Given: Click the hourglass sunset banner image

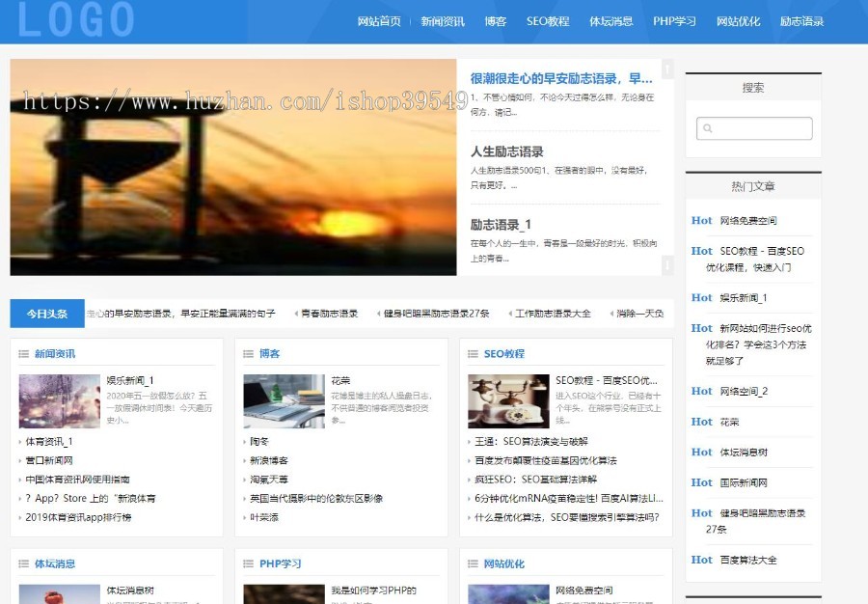Looking at the screenshot, I should pos(233,167).
